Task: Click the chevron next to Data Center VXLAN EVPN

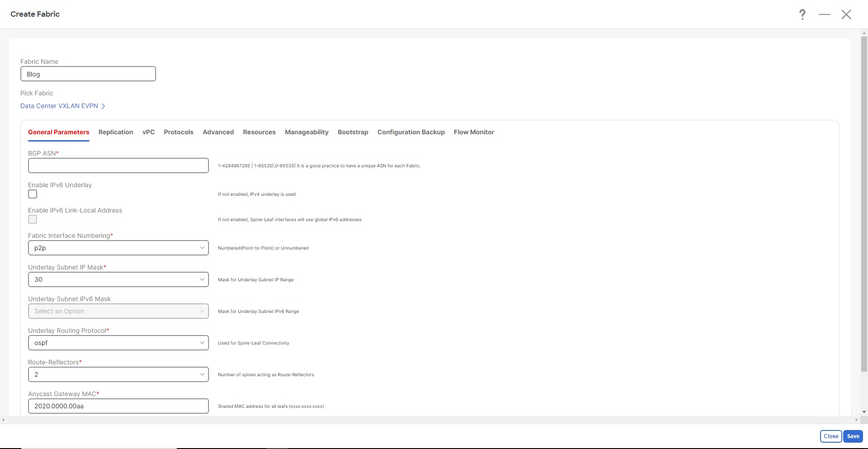Action: tap(103, 106)
